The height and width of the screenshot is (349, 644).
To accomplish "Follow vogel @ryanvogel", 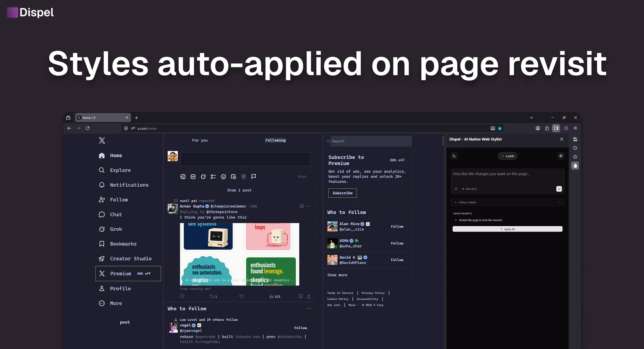I will 301,328.
